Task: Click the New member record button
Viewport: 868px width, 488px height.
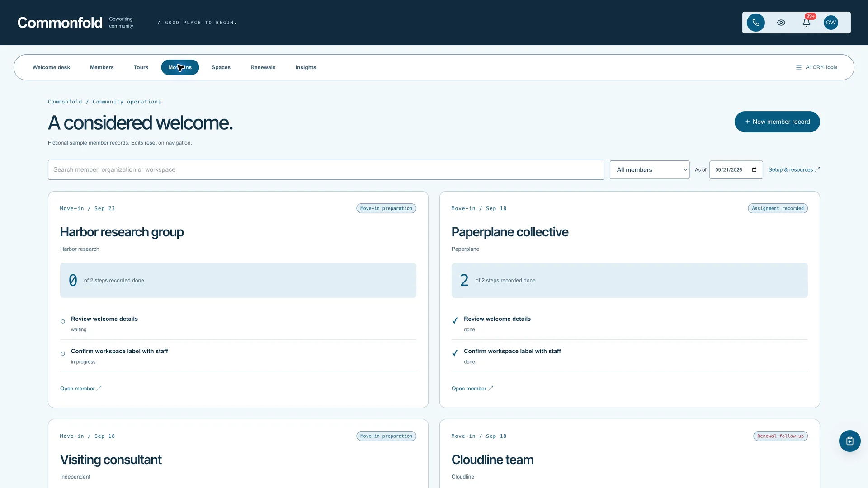Action: click(x=777, y=122)
